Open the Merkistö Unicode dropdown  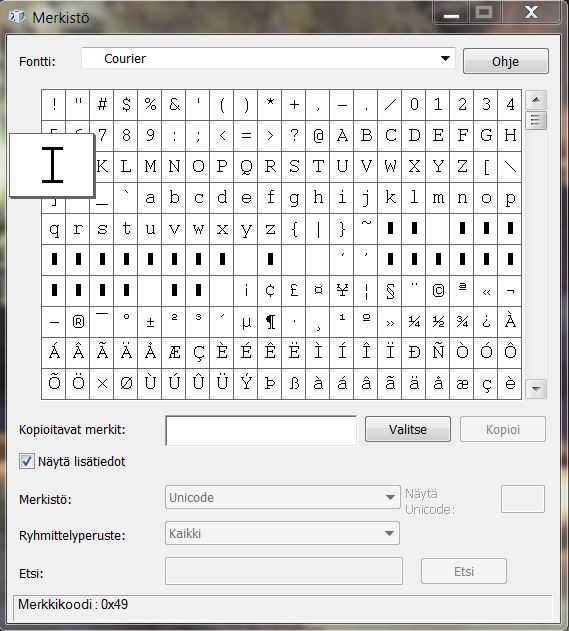pyautogui.click(x=282, y=497)
